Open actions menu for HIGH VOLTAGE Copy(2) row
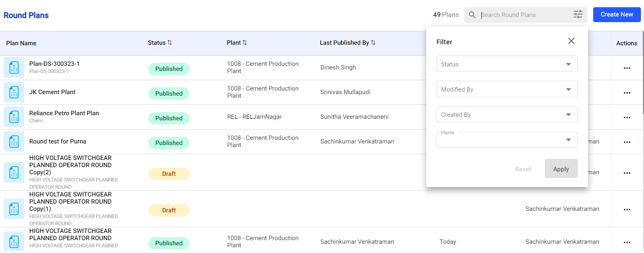 point(627,173)
